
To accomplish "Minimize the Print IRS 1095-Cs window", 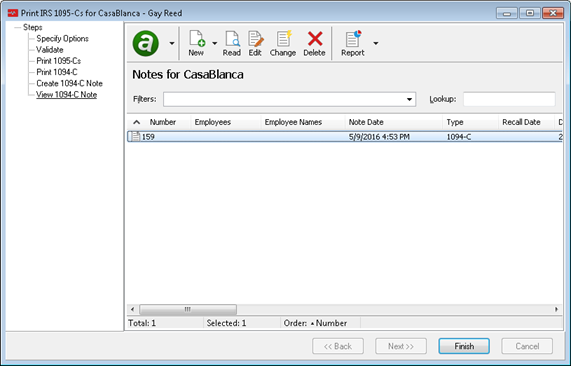I will point(507,13).
